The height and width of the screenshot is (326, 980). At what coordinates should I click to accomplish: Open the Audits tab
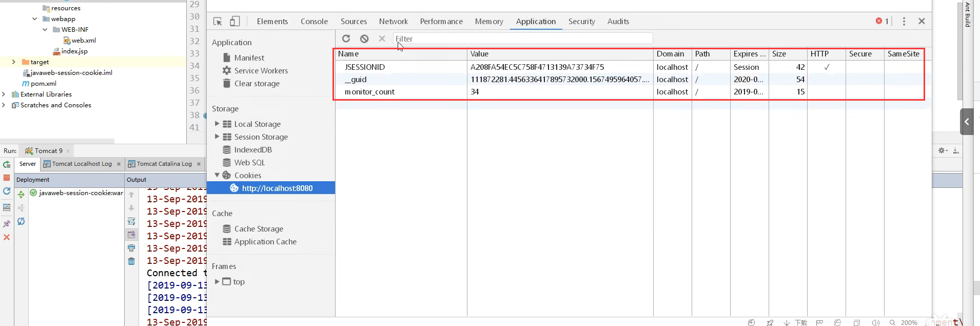click(618, 22)
